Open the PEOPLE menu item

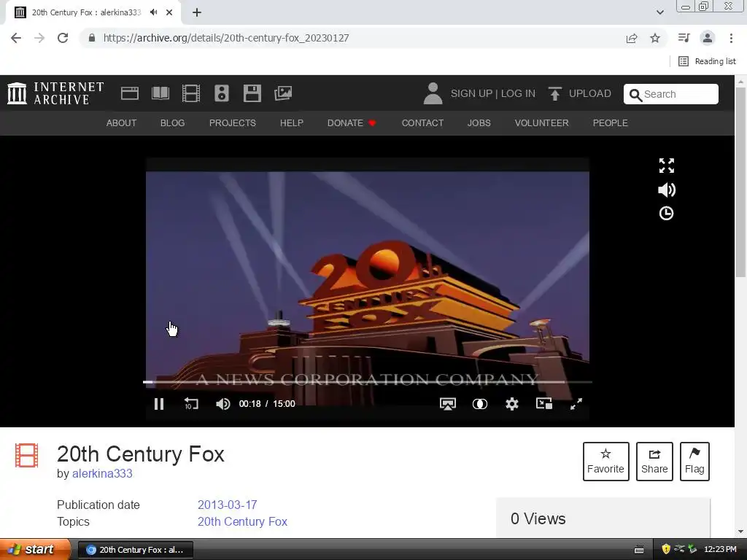tap(611, 122)
